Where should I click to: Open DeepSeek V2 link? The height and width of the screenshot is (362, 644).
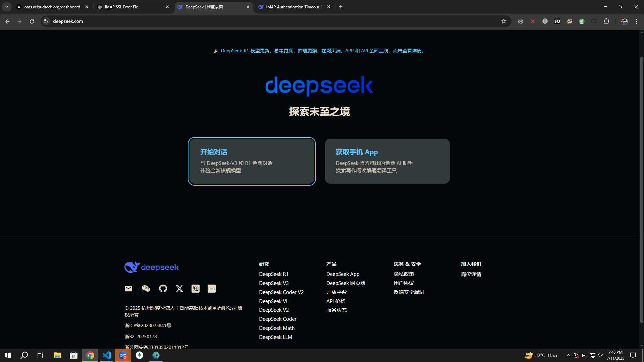click(274, 310)
